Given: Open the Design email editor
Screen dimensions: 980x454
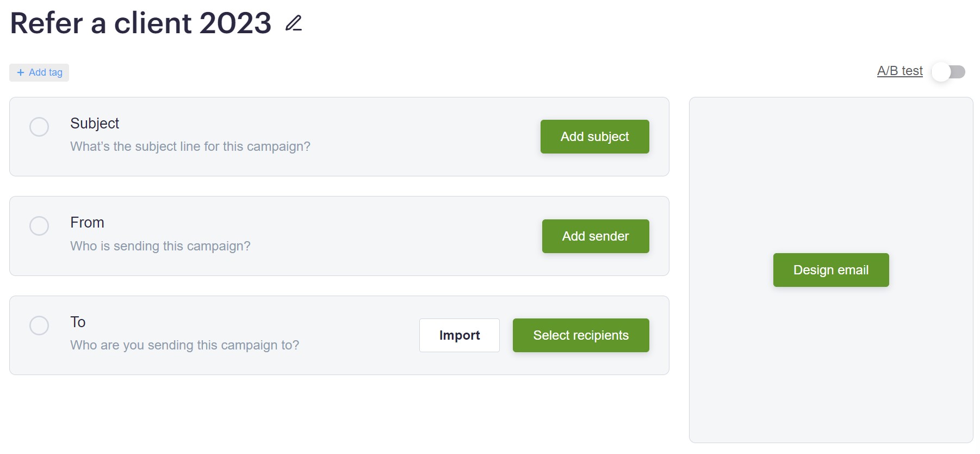Looking at the screenshot, I should point(830,270).
